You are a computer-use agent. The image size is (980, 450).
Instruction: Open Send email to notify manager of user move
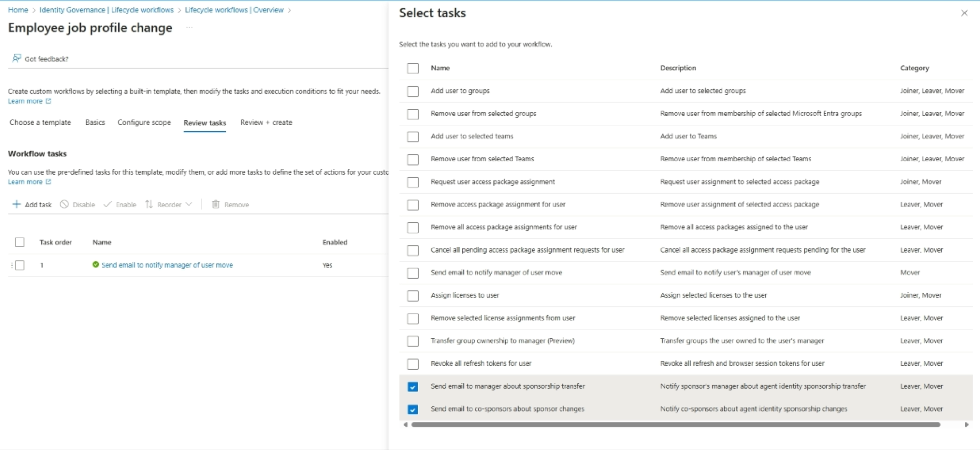[x=168, y=265]
